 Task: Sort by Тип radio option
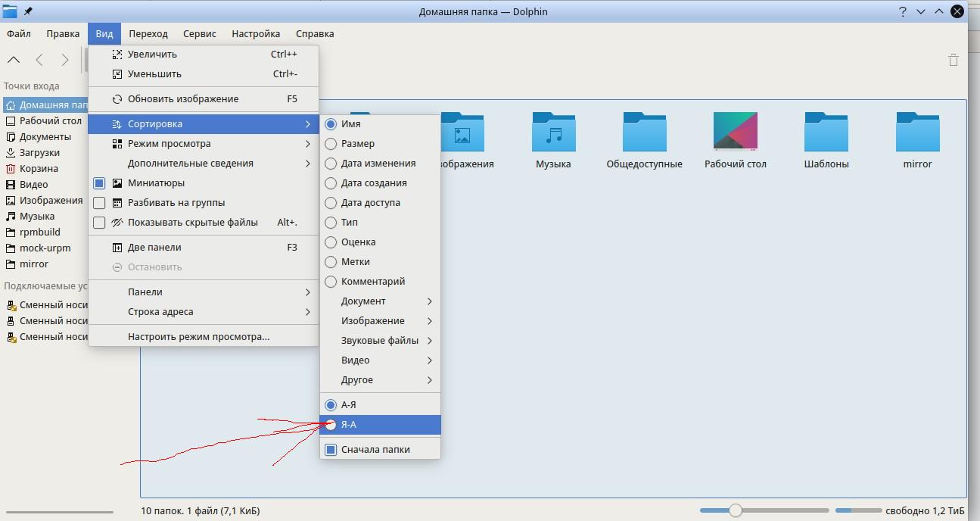pyautogui.click(x=380, y=223)
